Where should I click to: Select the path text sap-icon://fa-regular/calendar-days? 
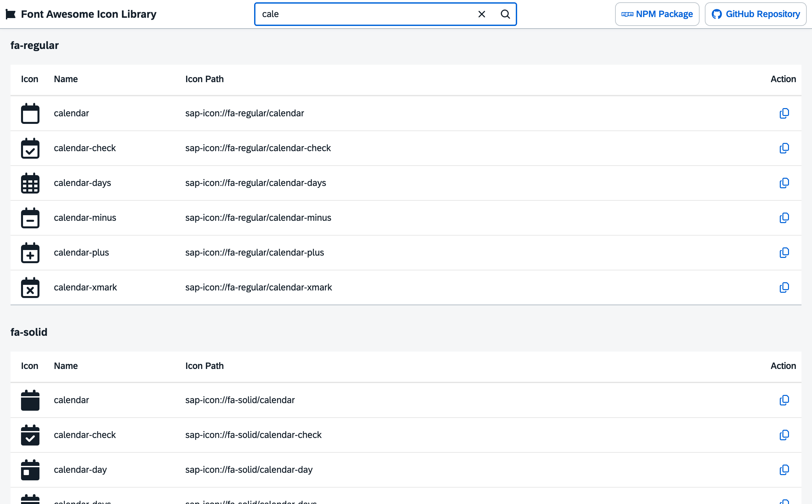click(x=255, y=183)
